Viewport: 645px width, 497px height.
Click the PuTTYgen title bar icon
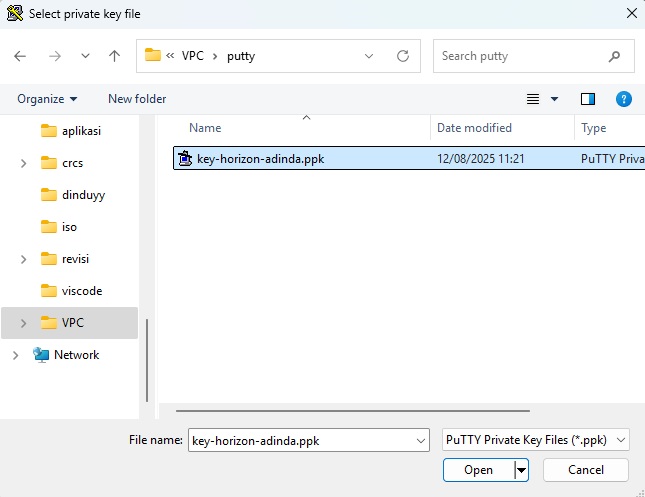(x=15, y=13)
